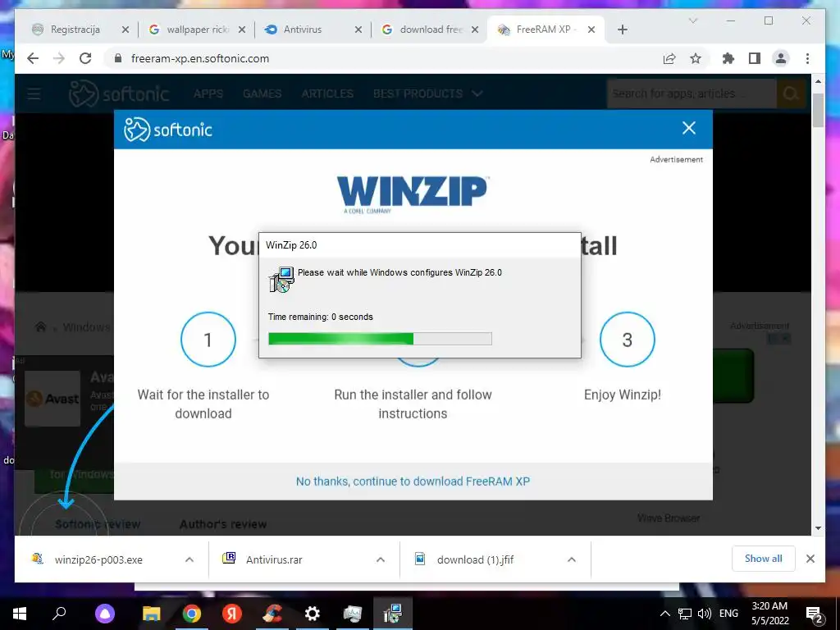
Task: Switch to the wallpaper rick tab
Action: click(x=198, y=30)
